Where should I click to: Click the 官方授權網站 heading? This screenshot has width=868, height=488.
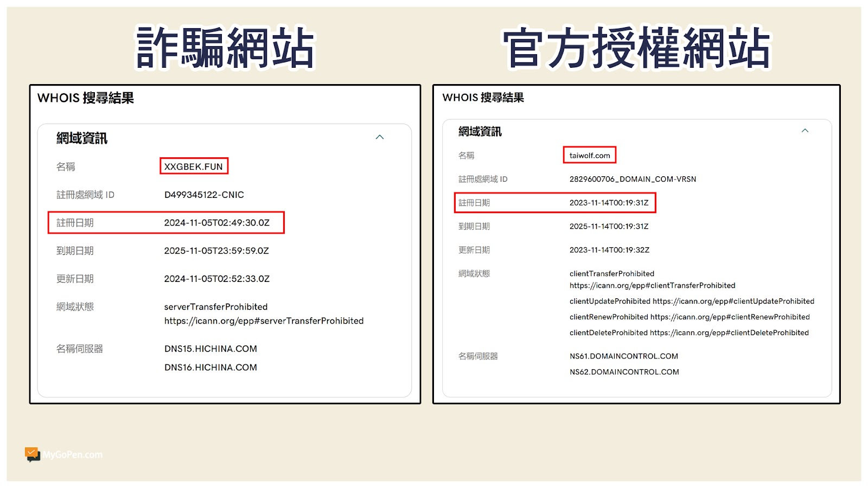point(636,49)
